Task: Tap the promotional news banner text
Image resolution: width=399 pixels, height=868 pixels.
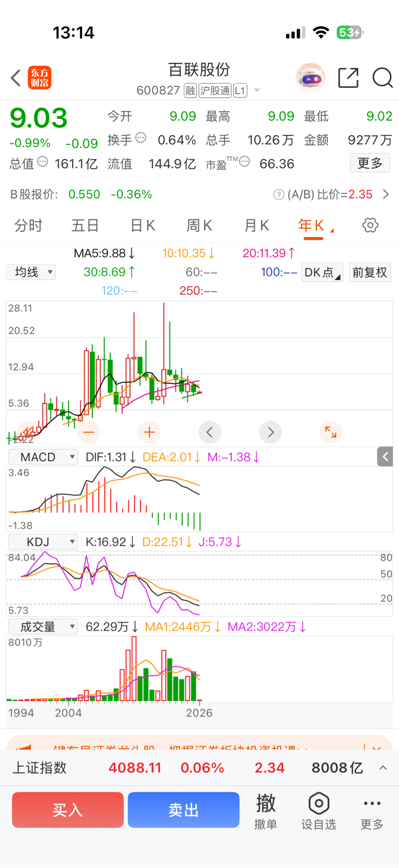Action: 180,748
